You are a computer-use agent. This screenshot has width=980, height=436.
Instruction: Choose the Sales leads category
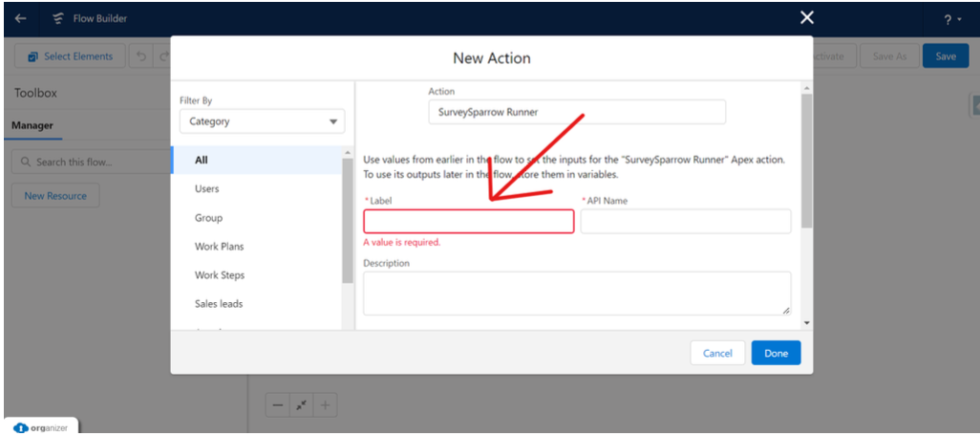218,304
